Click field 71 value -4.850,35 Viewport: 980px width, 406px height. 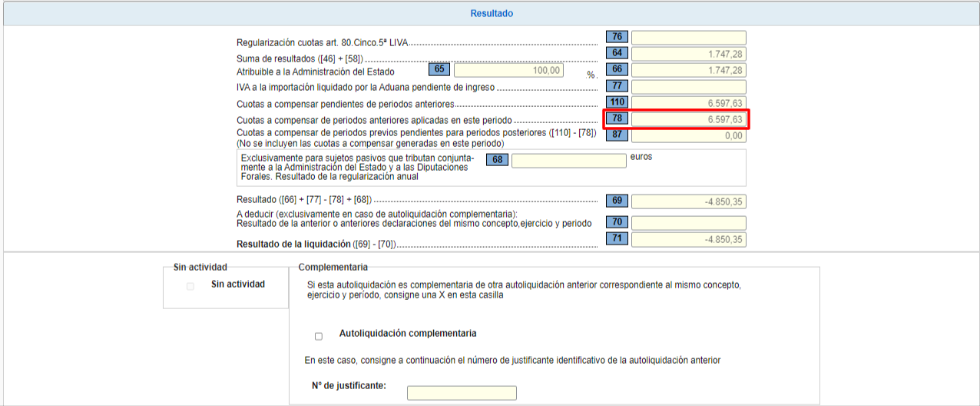click(x=689, y=239)
